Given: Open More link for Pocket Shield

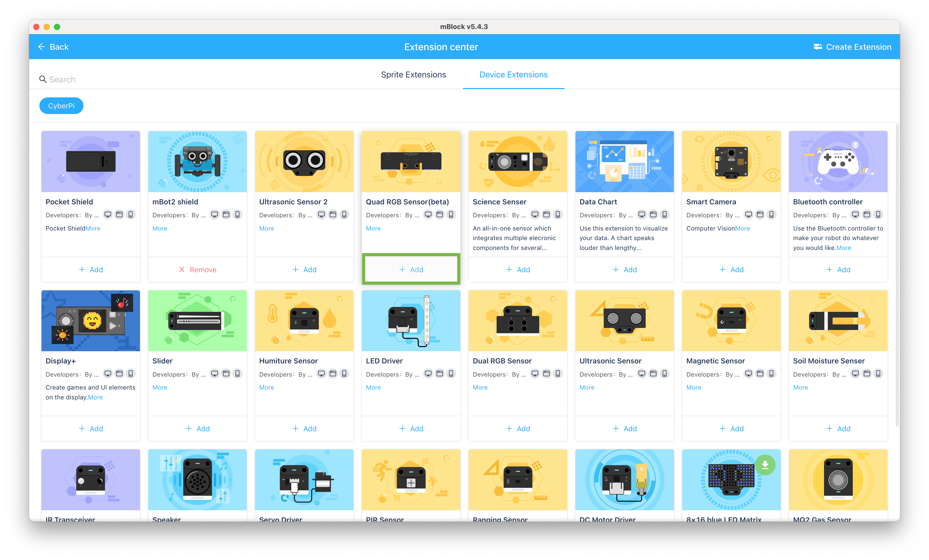Looking at the screenshot, I should pyautogui.click(x=93, y=228).
